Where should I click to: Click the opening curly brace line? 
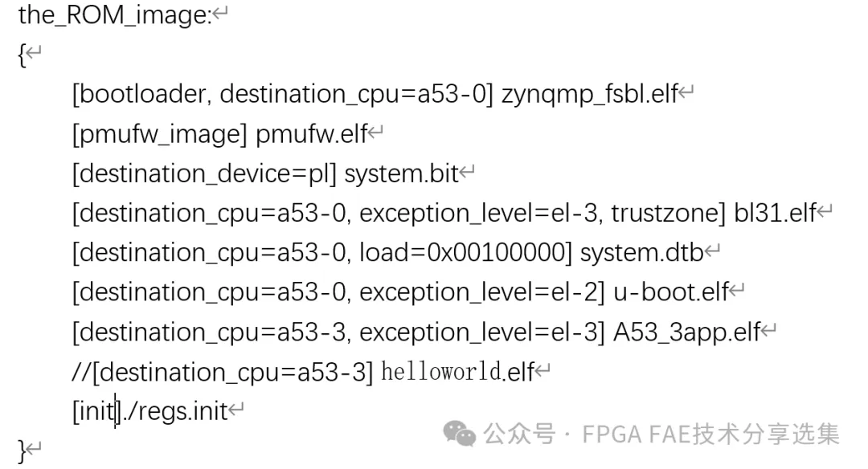pyautogui.click(x=23, y=54)
